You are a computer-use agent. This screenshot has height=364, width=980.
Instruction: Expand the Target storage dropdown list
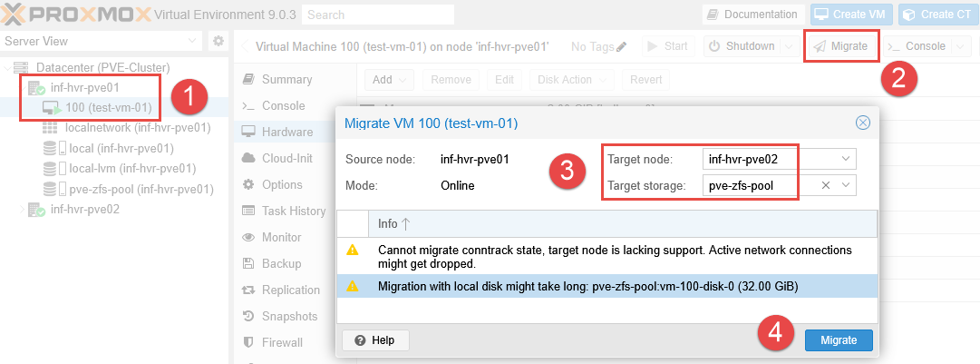tap(846, 185)
